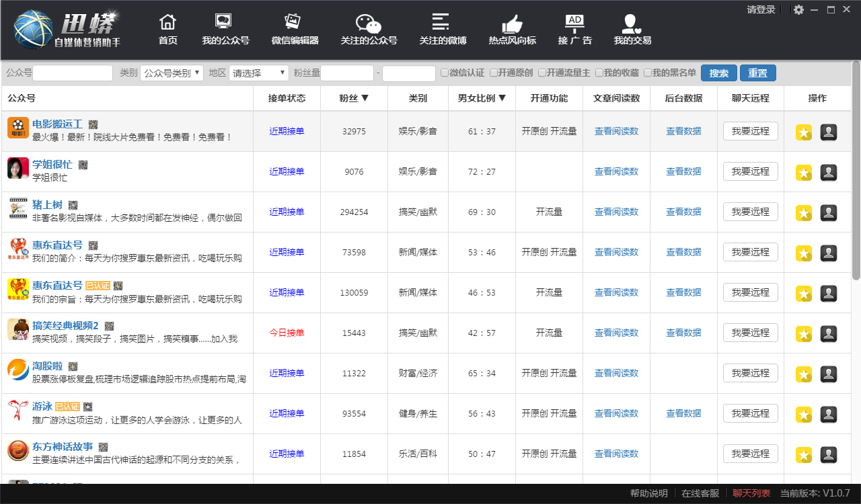This screenshot has width=861, height=504.
Task: Check 我的收藏 filter
Action: pos(599,73)
